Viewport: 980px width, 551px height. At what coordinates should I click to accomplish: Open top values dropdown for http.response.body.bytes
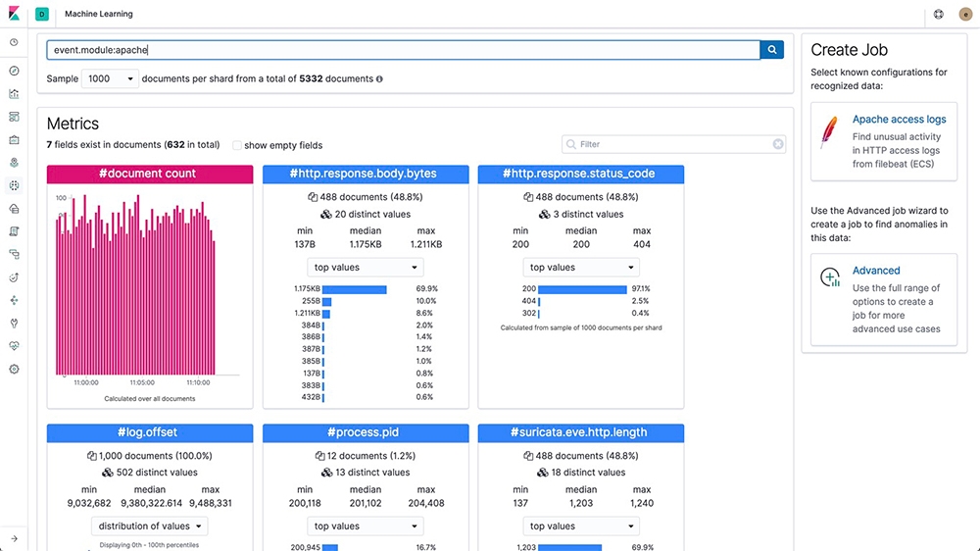[365, 267]
